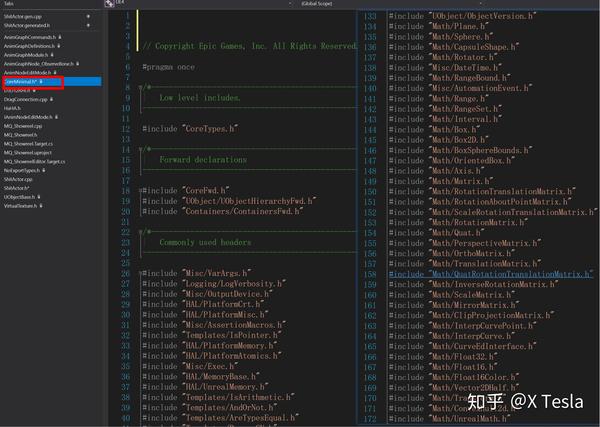600x427 pixels.
Task: Click include Math/CapsuleShape.h in right pane
Action: pyautogui.click(x=454, y=47)
